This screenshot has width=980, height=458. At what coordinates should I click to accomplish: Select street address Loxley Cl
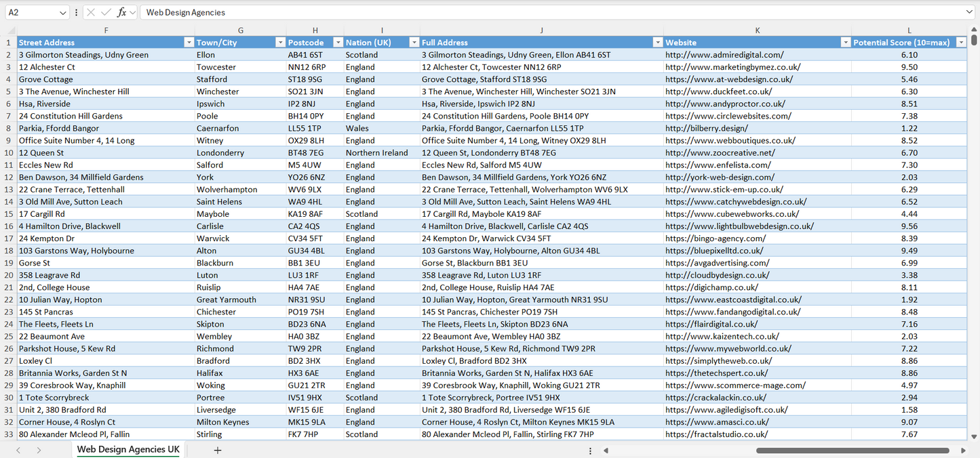(x=106, y=361)
